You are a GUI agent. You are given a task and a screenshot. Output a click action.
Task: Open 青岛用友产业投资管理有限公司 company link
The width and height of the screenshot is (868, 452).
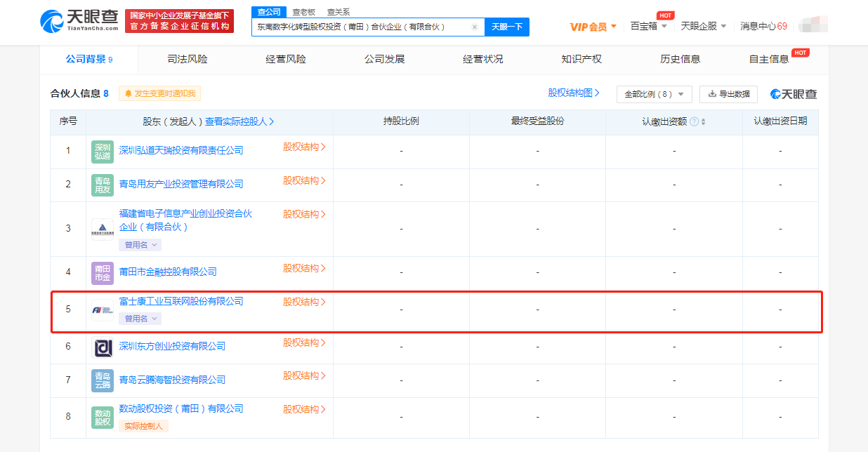(181, 184)
